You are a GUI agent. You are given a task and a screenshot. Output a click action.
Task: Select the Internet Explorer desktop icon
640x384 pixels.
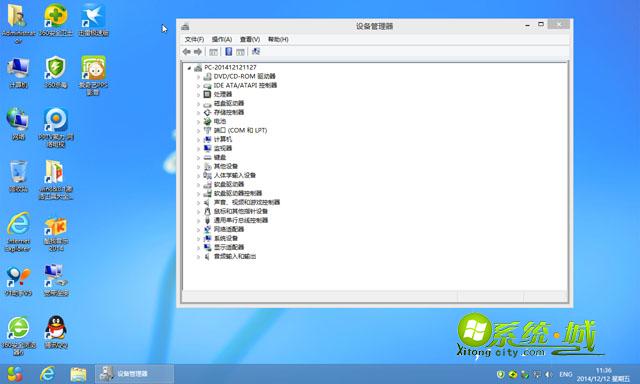click(x=18, y=224)
